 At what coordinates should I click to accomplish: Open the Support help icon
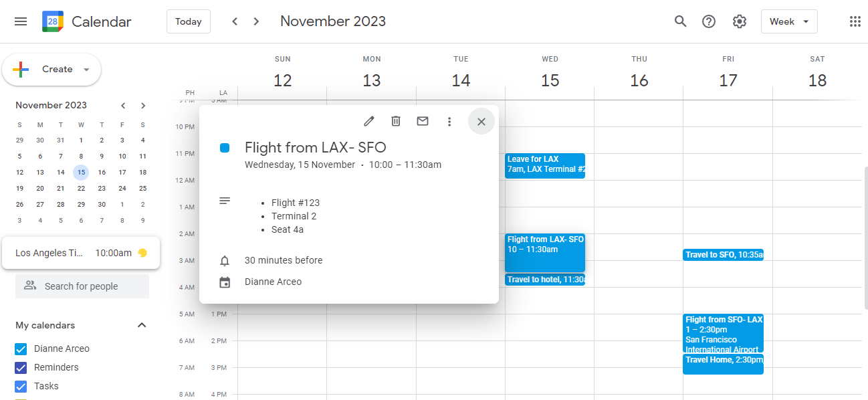[x=709, y=21]
